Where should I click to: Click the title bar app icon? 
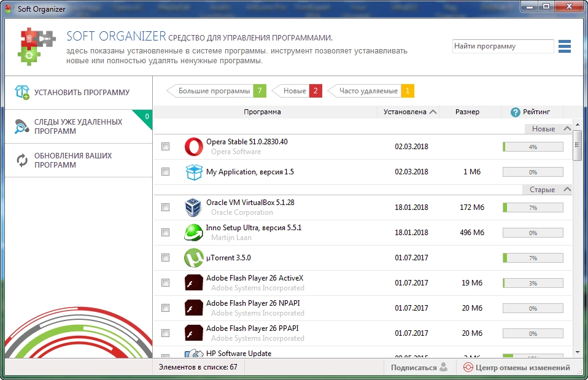[9, 9]
